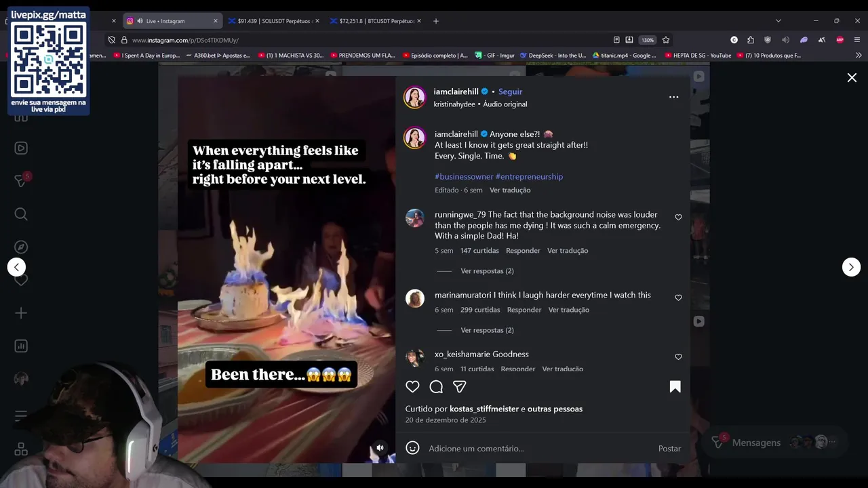Screen dimensions: 868x488
Task: View '299 curtidas' on marinamuratori's comment
Action: coord(480,310)
